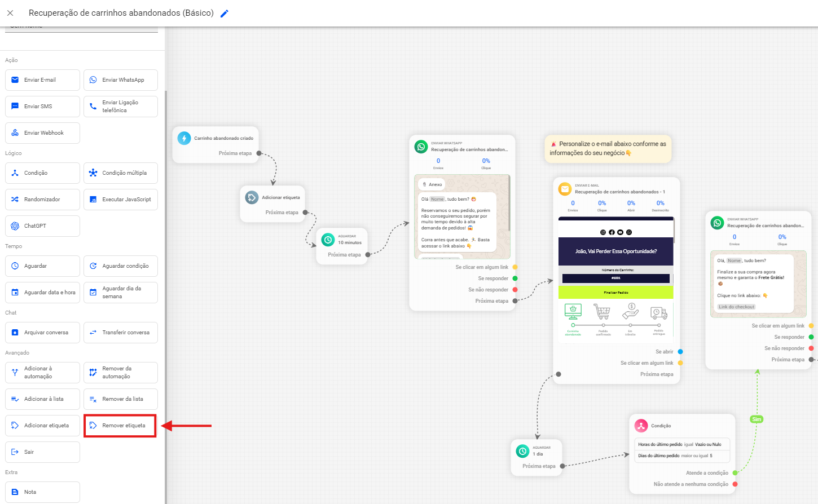Add a Nota from Extra section
This screenshot has width=818, height=504.
click(42, 492)
